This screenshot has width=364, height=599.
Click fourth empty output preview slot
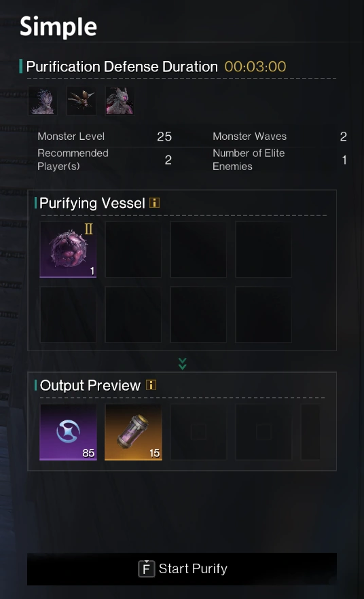click(263, 432)
